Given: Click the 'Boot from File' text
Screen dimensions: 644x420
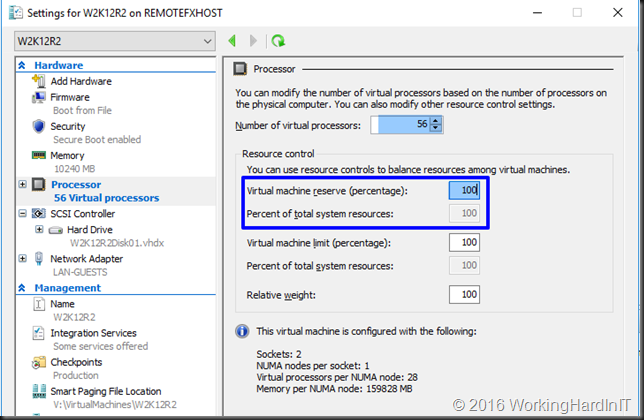Looking at the screenshot, I should coord(82,110).
